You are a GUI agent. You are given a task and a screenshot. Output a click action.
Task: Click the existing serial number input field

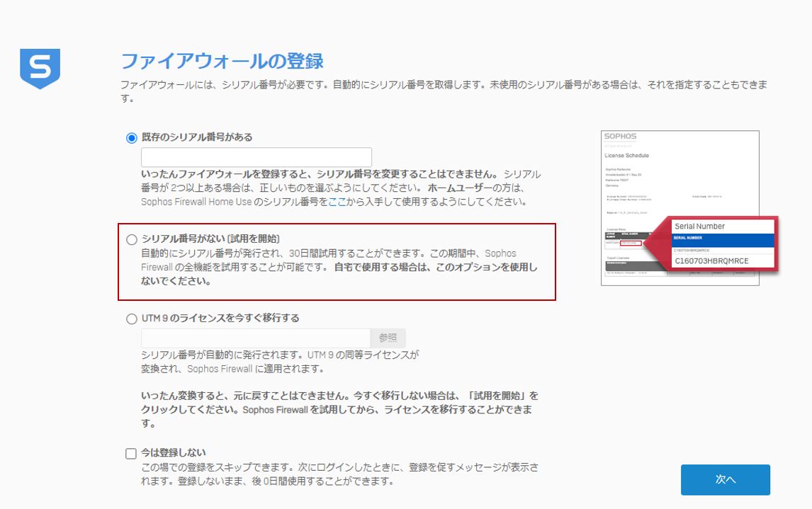point(256,156)
